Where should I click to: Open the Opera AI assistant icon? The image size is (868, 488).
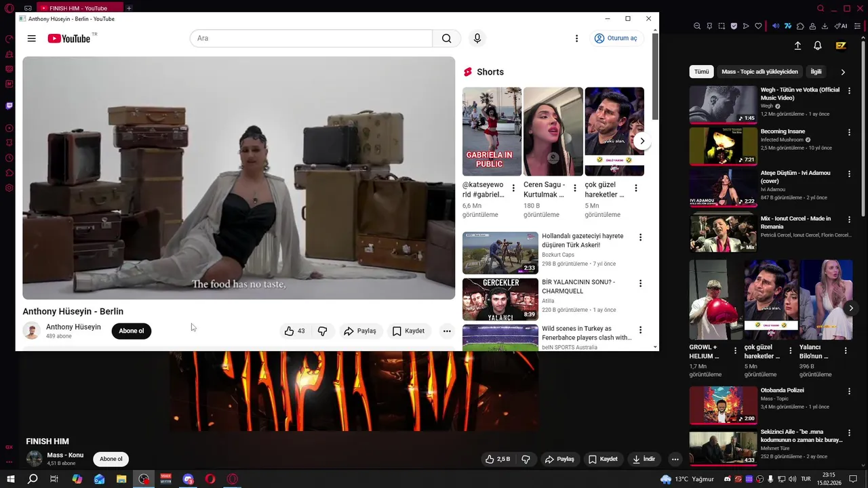click(x=841, y=26)
